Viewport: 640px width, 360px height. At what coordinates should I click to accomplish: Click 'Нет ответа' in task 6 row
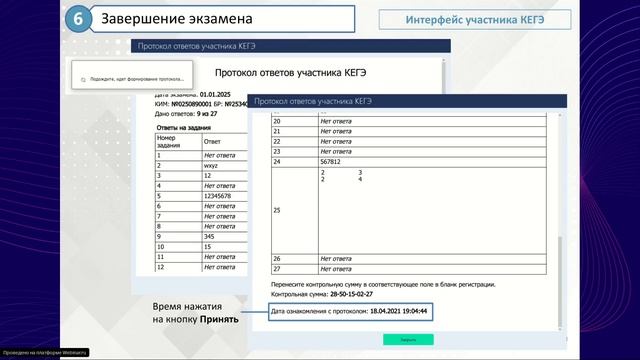(220, 207)
